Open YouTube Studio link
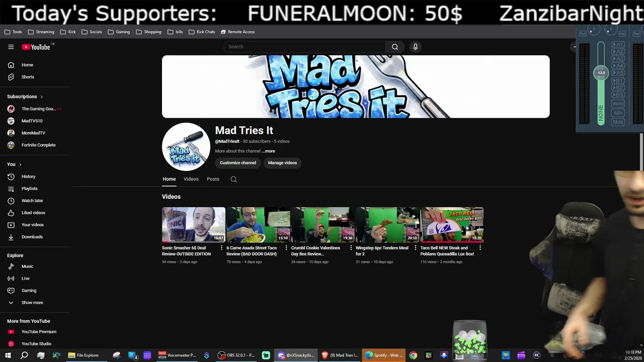Screen dimensions: 644x362 pyautogui.click(x=35, y=344)
